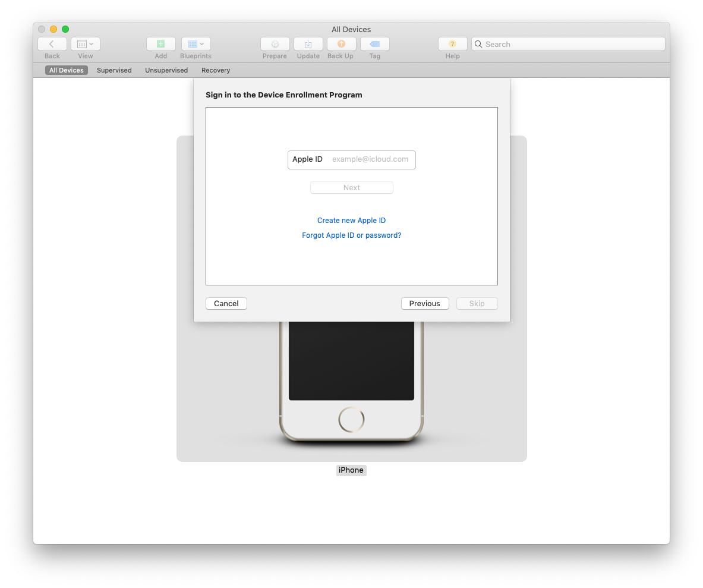The width and height of the screenshot is (703, 588).
Task: Switch to the Recovery tab
Action: click(216, 70)
